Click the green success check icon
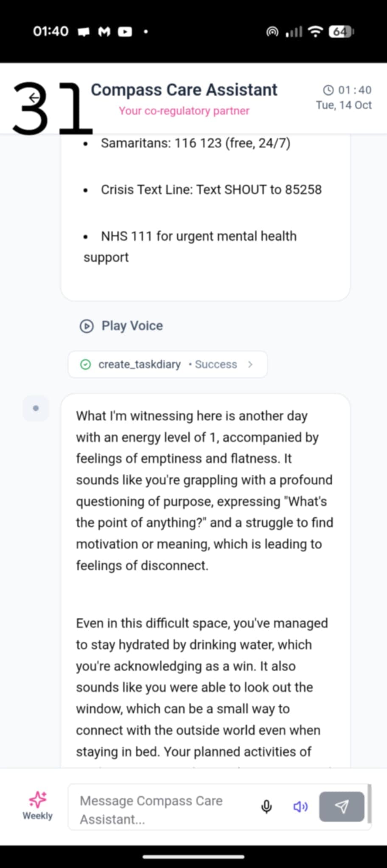 (85, 364)
